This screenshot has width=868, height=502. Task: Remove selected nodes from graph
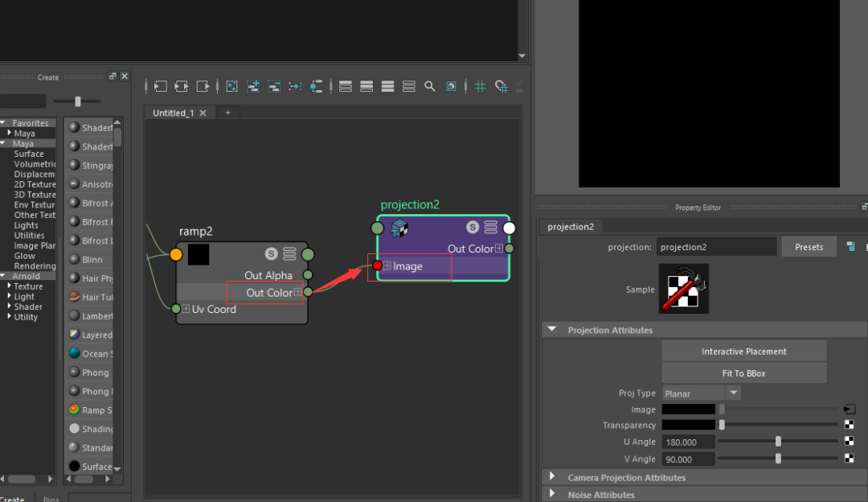(274, 86)
